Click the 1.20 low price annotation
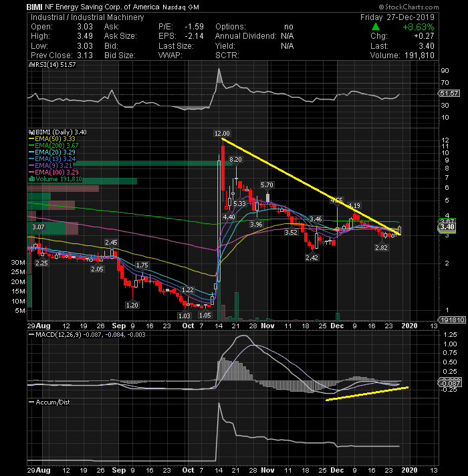Viewport: 468px width, 476px height. [132, 305]
